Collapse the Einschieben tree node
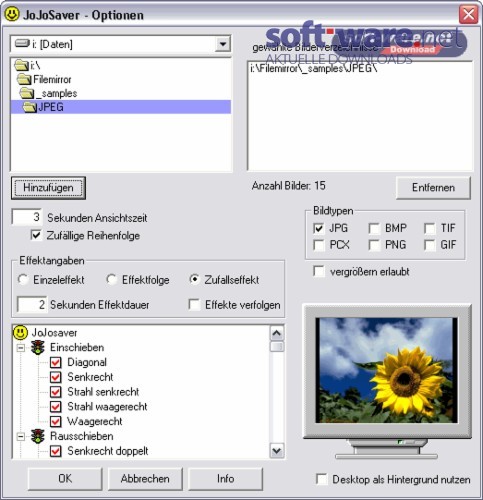The height and width of the screenshot is (500, 483). (21, 348)
